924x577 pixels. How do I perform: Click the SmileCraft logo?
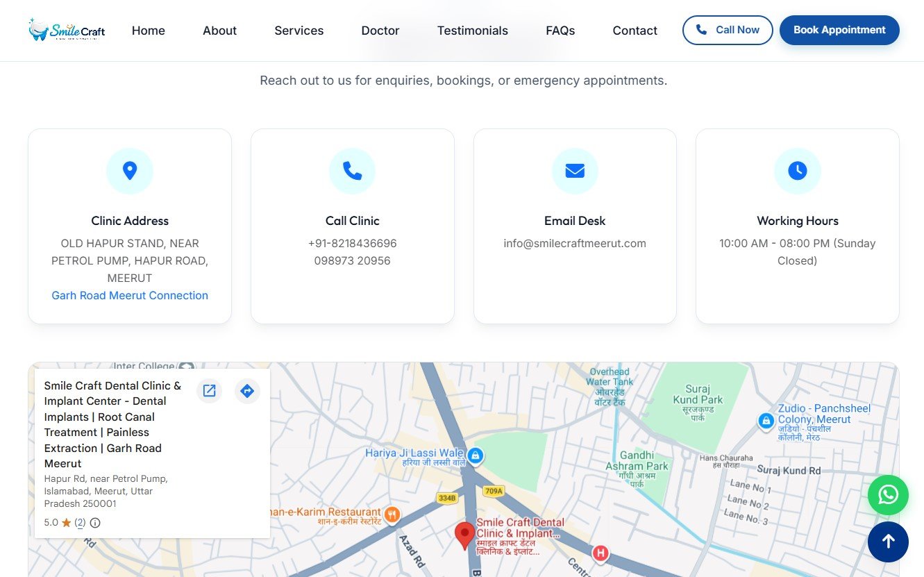(x=67, y=30)
